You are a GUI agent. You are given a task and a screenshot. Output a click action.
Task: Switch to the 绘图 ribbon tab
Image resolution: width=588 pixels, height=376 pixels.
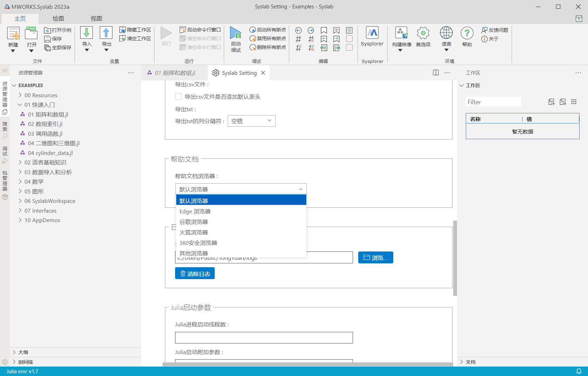(58, 19)
